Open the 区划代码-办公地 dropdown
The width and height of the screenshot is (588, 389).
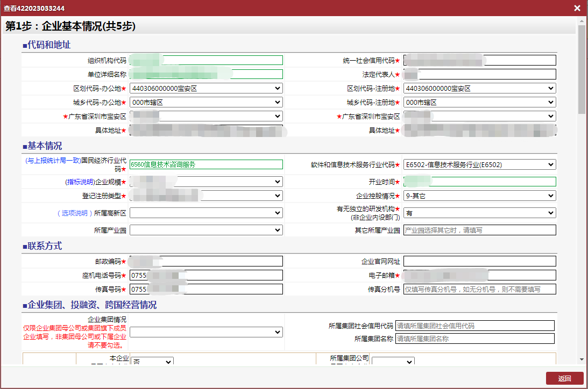click(206, 88)
